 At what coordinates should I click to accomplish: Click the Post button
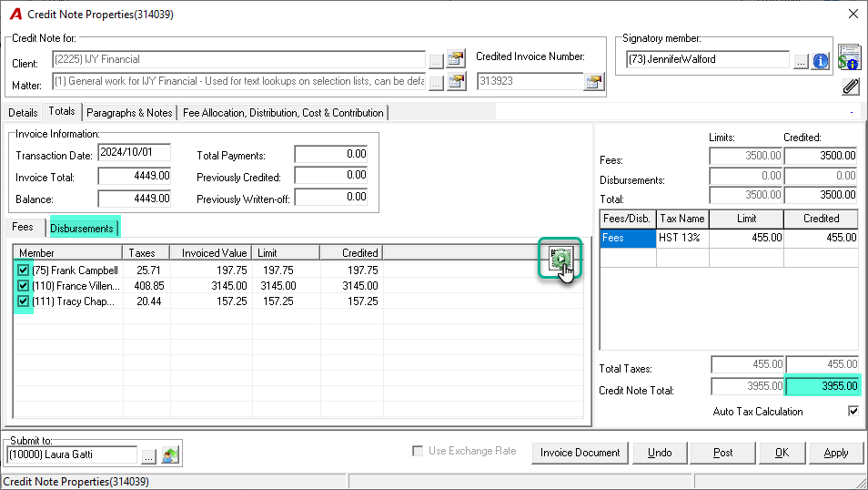pyautogui.click(x=722, y=453)
